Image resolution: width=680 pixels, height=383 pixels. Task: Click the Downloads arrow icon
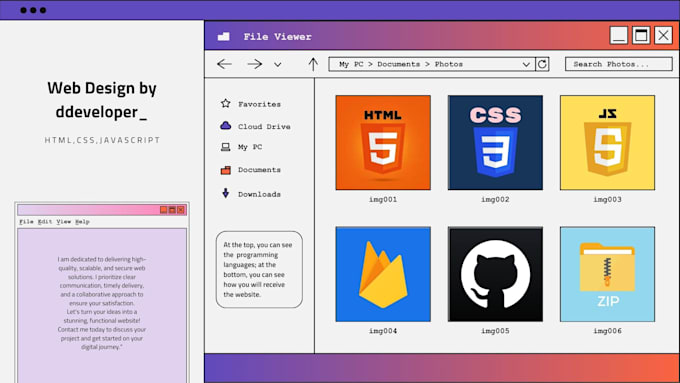226,193
